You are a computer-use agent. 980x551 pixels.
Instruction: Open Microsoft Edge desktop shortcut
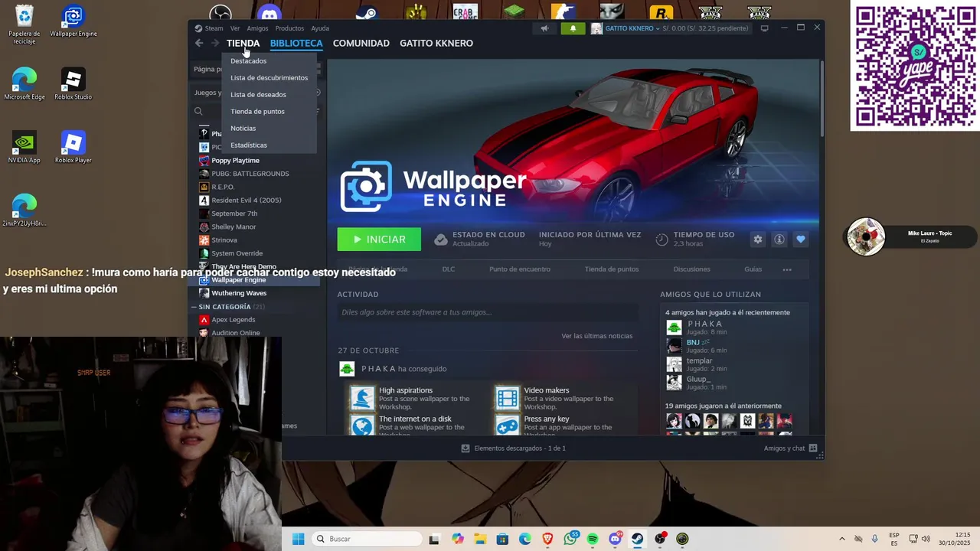[24, 84]
